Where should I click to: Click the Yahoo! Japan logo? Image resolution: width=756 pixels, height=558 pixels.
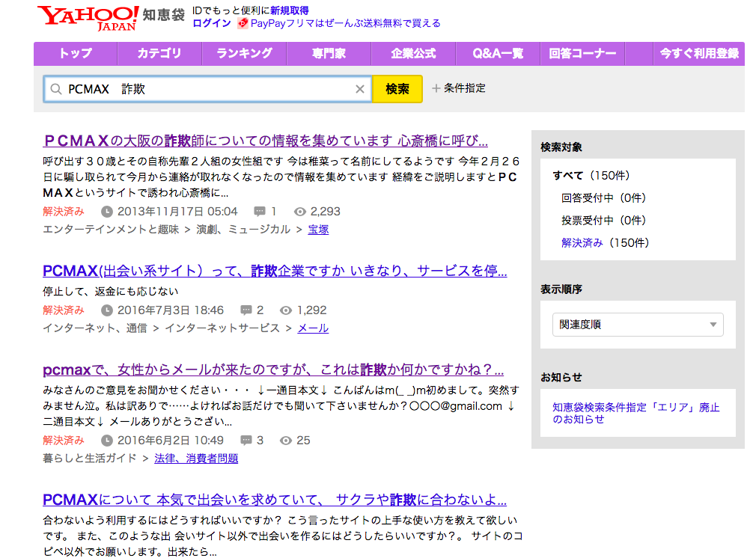click(x=88, y=18)
